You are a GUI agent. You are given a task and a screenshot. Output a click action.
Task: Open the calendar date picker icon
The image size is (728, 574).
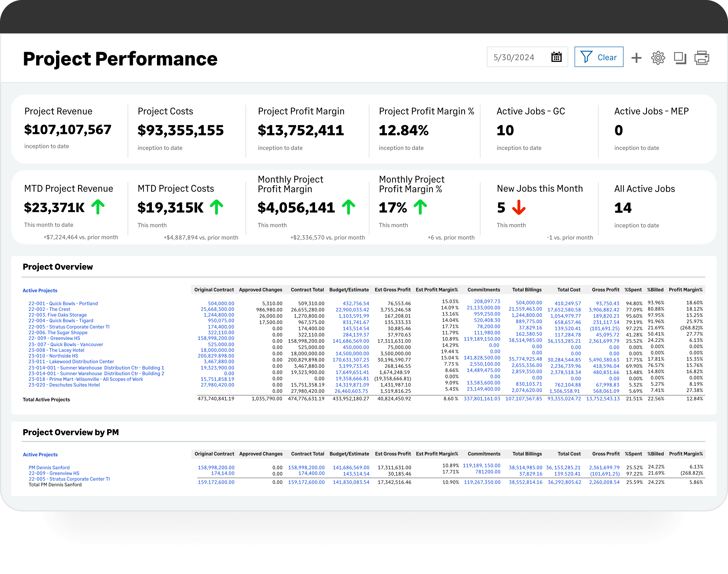[556, 57]
